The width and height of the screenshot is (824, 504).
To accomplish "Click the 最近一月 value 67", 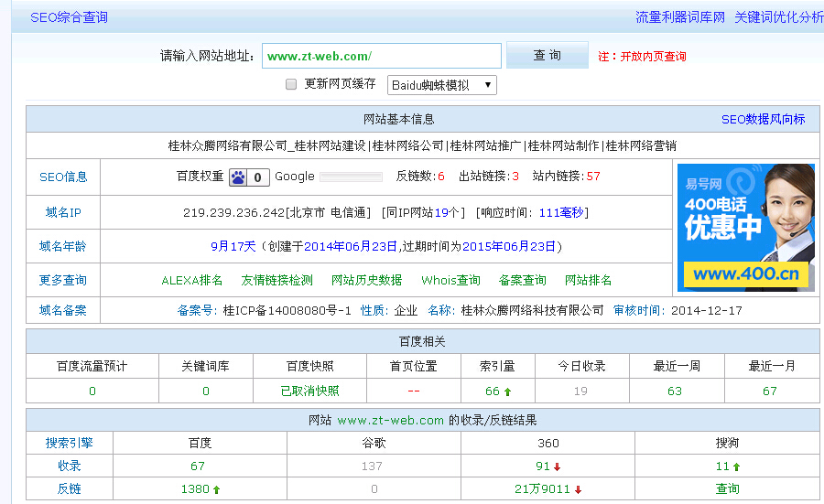I will tap(770, 391).
